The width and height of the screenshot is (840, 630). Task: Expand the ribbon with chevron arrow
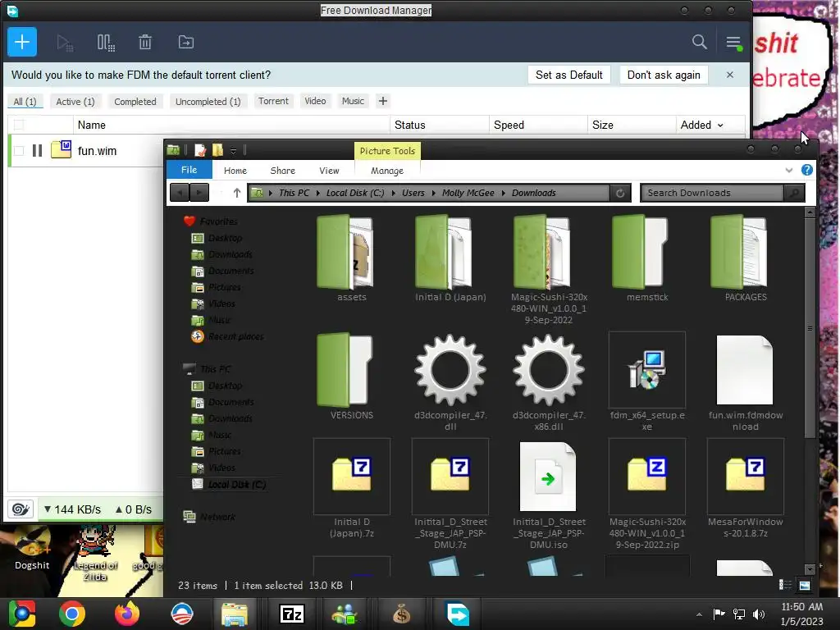pos(788,171)
